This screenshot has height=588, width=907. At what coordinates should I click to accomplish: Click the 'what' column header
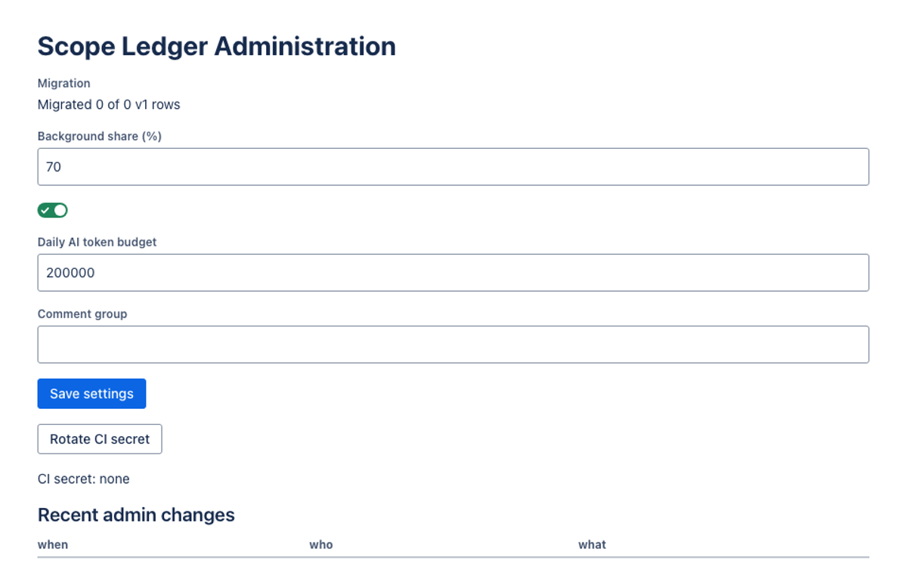click(593, 544)
